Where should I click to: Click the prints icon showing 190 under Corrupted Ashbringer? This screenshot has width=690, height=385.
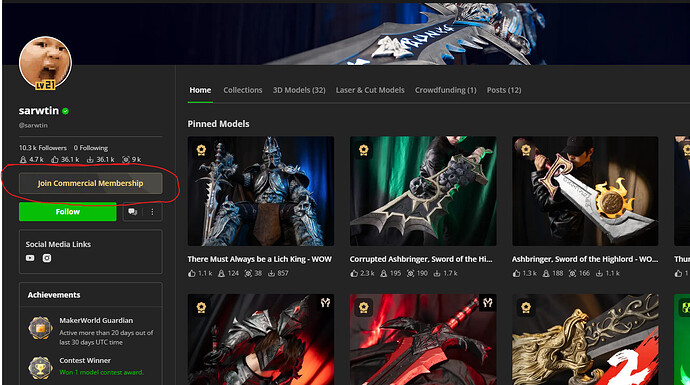(410, 273)
